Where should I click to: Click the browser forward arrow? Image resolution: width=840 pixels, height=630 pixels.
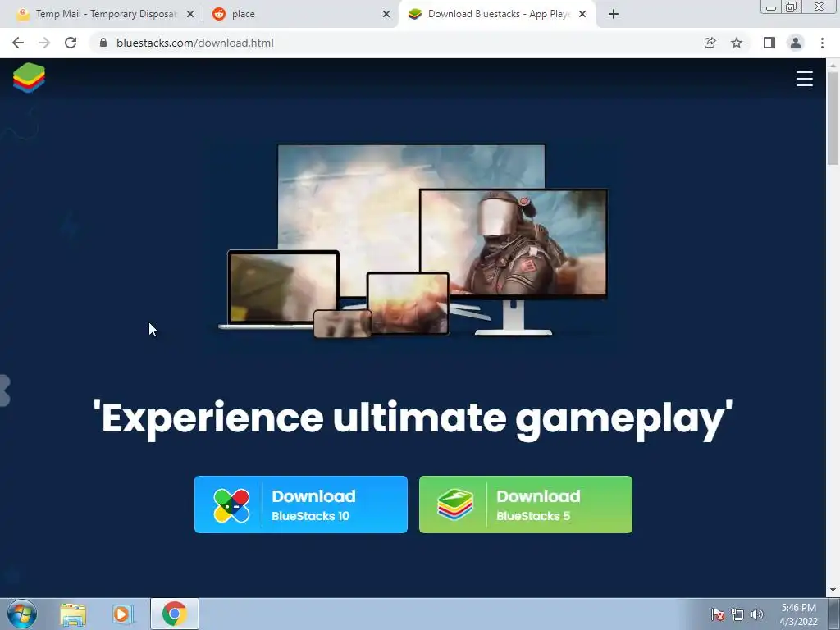(44, 43)
